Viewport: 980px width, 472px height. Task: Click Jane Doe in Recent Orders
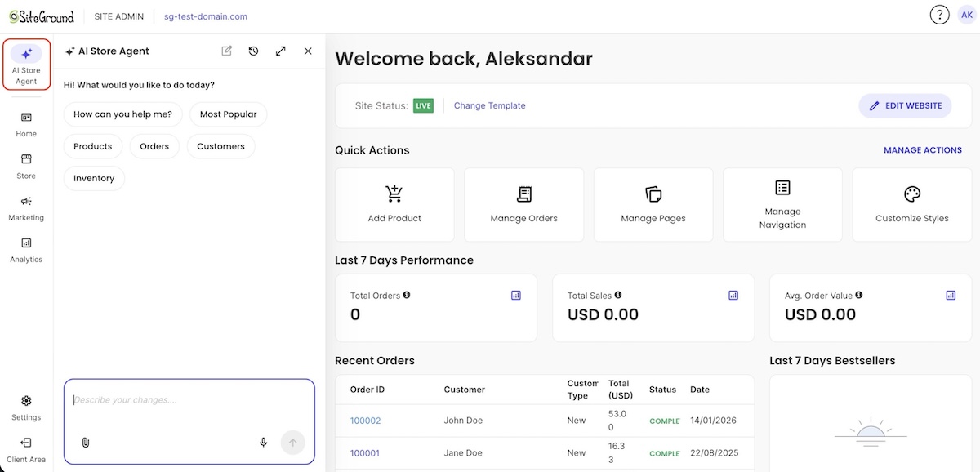[x=464, y=453]
